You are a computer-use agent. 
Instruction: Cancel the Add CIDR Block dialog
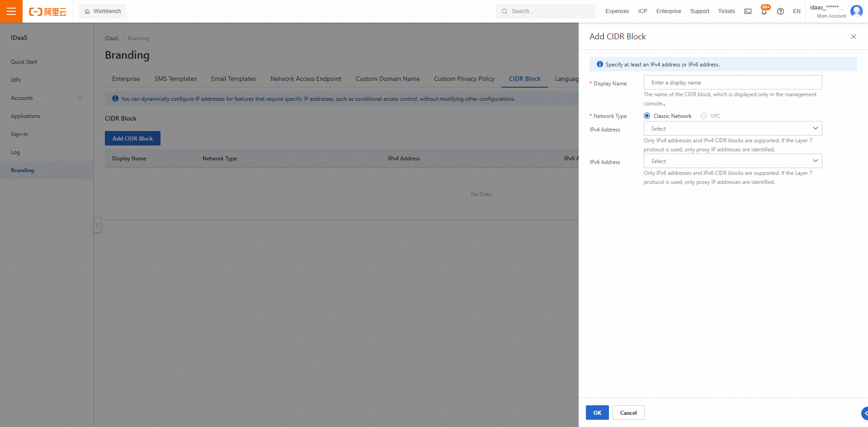[628, 413]
